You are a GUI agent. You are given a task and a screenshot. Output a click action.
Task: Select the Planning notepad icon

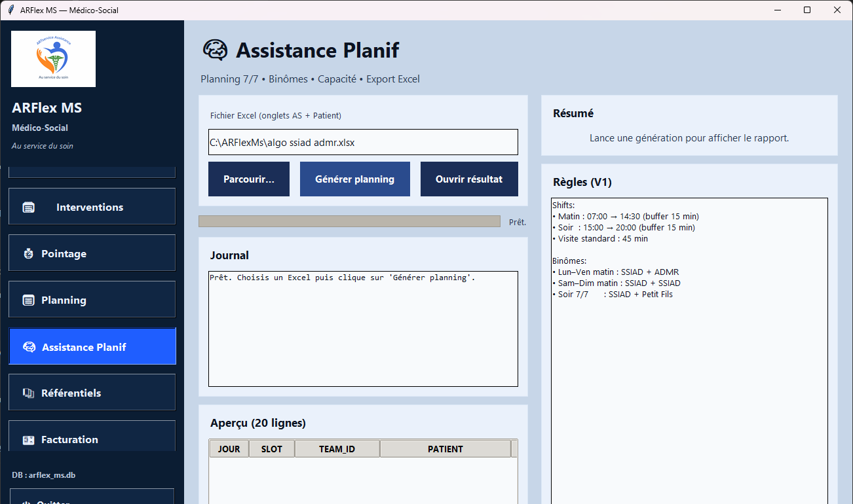29,299
